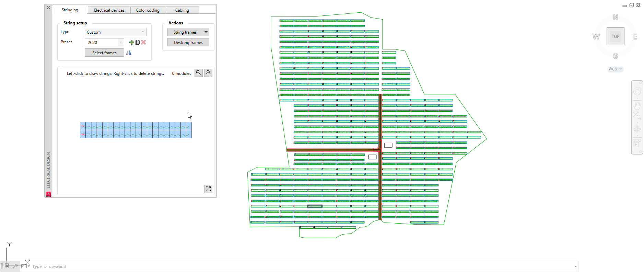Duplicate the 2C20 preset
The image size is (644, 272).
coord(138,42)
